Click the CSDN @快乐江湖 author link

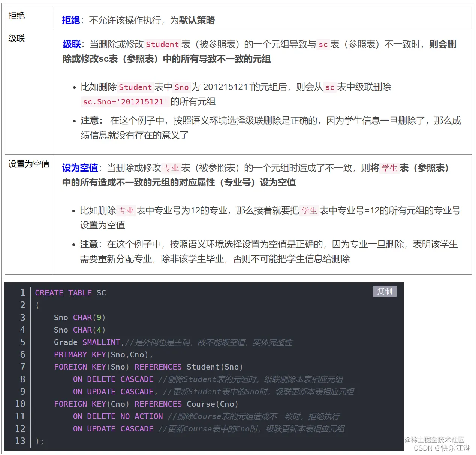(x=443, y=448)
